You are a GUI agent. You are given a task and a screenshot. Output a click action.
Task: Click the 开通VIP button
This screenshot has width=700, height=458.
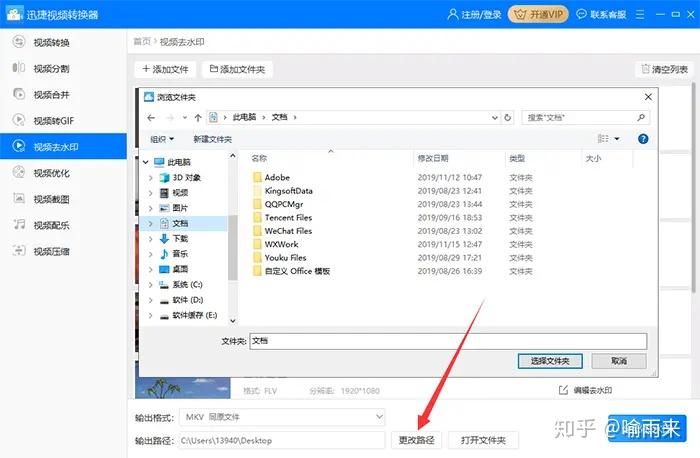[x=538, y=15]
